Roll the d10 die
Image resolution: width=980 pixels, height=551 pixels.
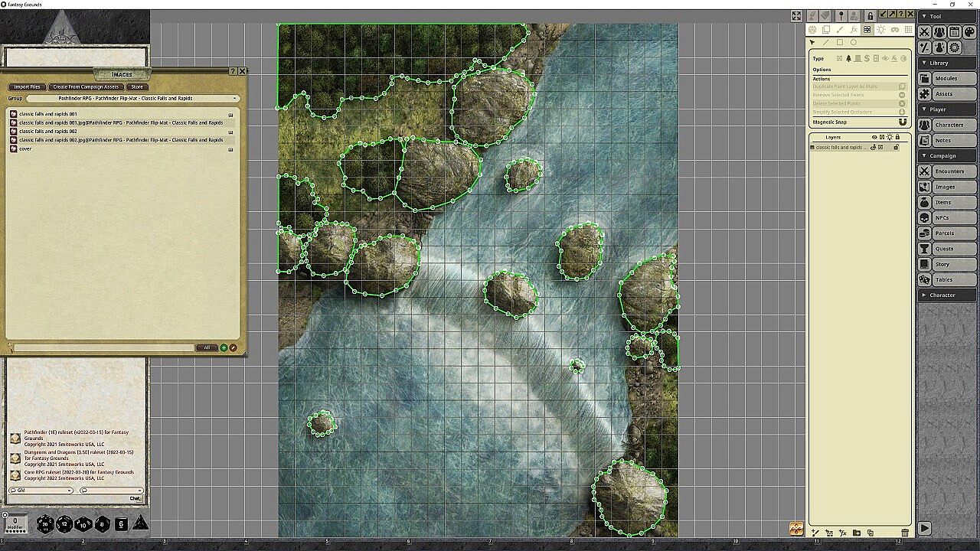click(83, 523)
